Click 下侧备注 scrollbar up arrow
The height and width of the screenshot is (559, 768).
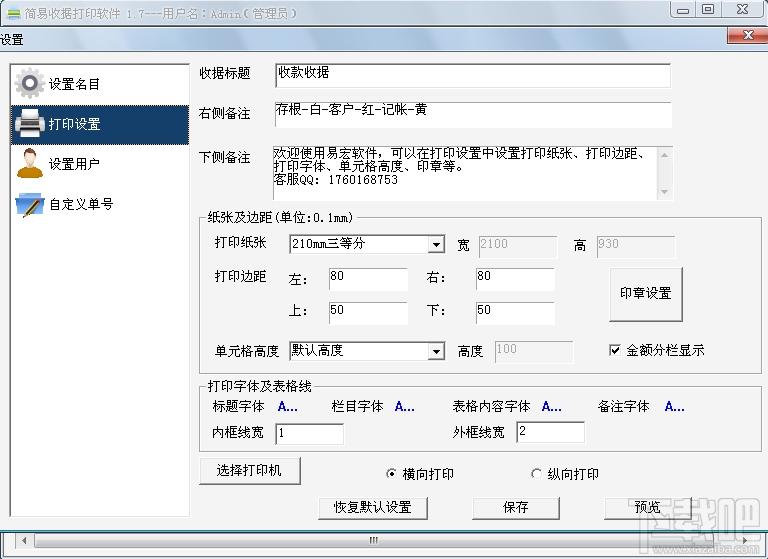(664, 155)
